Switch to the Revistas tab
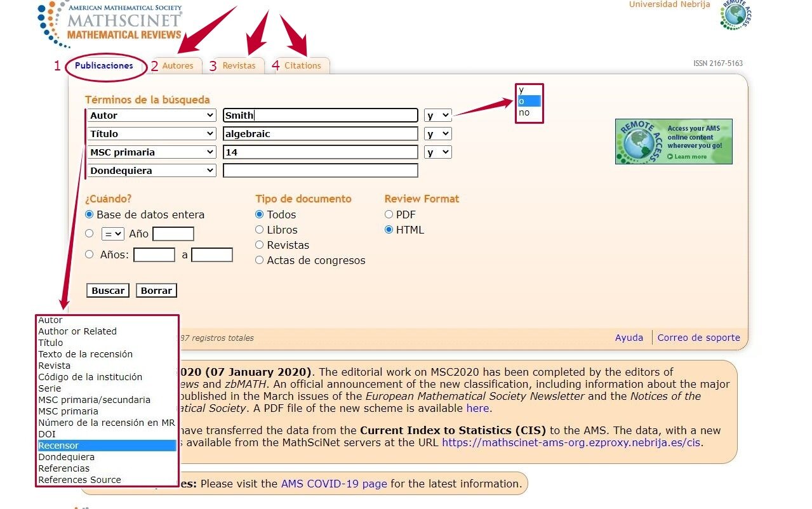 point(239,65)
